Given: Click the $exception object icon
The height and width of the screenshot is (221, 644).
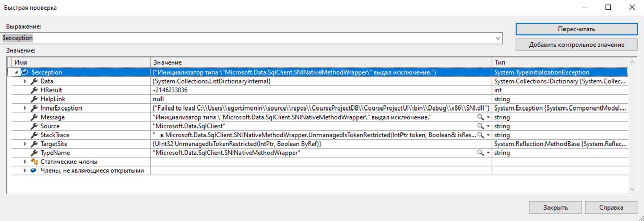Looking at the screenshot, I should [x=25, y=72].
